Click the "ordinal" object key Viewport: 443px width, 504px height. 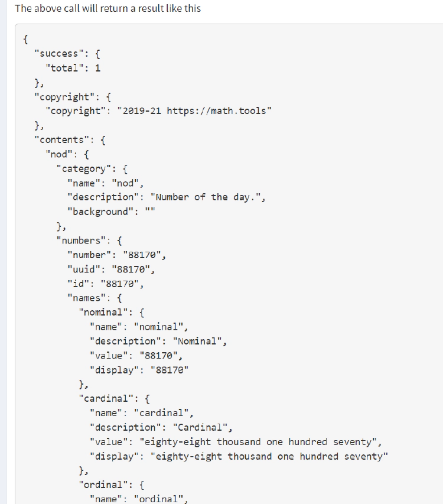(103, 485)
